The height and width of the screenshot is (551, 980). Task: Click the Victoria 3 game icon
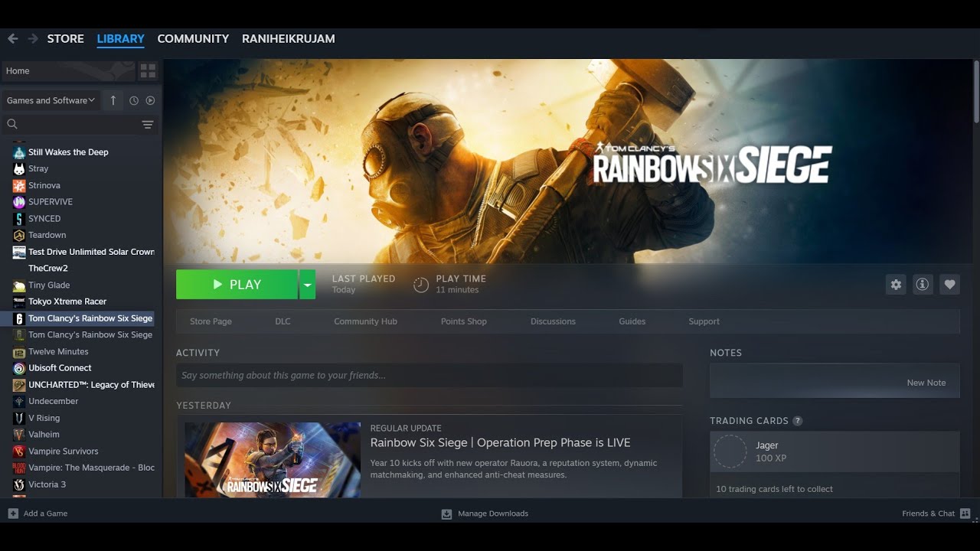tap(19, 484)
